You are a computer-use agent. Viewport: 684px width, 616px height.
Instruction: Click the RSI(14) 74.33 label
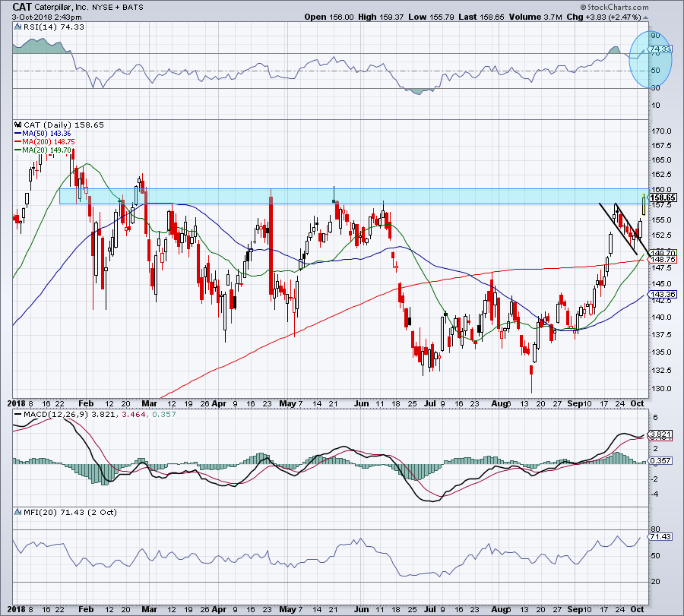[54, 27]
